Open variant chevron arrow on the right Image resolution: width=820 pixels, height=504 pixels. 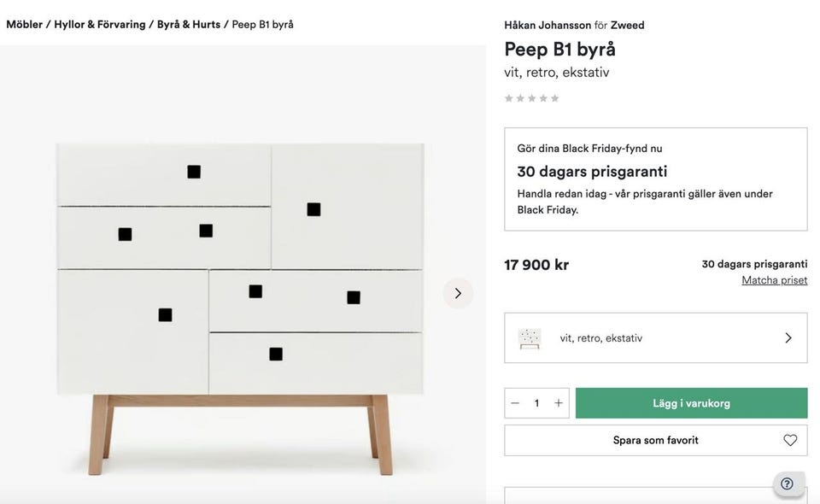(x=788, y=338)
